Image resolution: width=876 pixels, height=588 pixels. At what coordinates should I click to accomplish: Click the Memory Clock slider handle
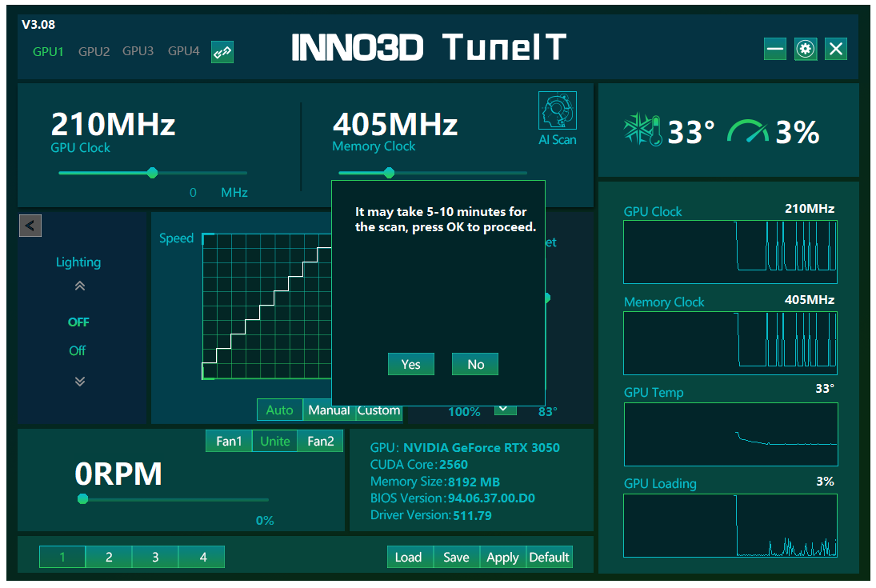coord(389,173)
